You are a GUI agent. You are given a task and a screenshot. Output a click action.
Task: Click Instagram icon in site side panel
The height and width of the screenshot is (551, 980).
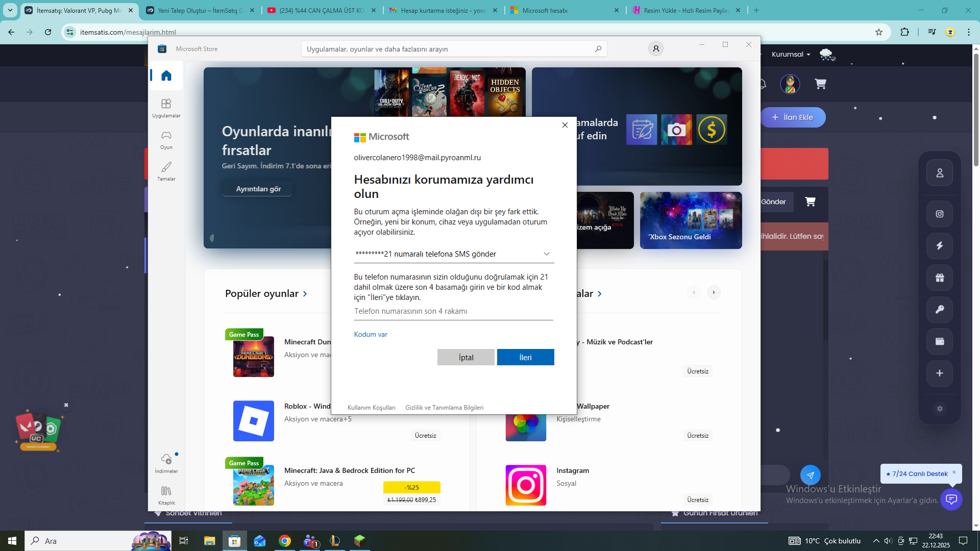[x=940, y=214]
